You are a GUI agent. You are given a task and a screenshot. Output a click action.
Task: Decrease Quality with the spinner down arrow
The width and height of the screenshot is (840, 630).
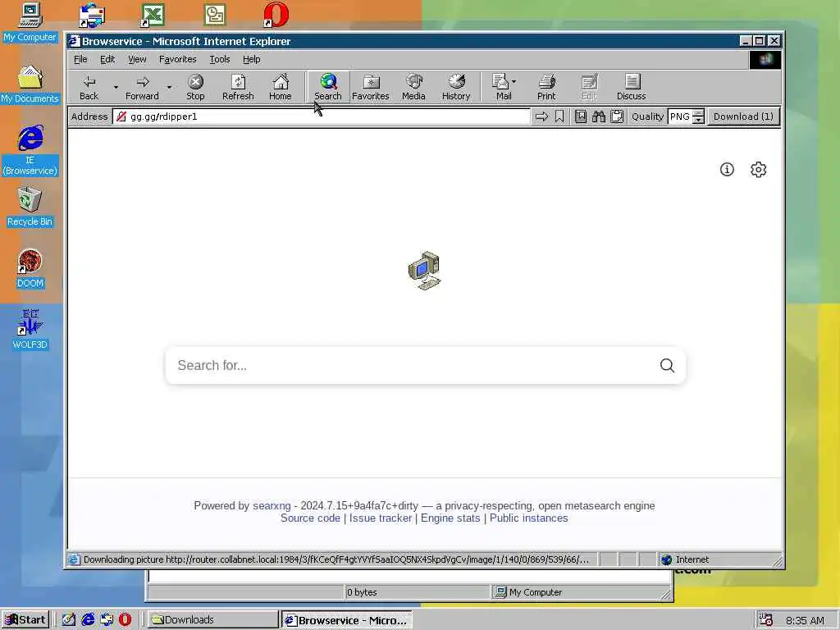(x=699, y=121)
